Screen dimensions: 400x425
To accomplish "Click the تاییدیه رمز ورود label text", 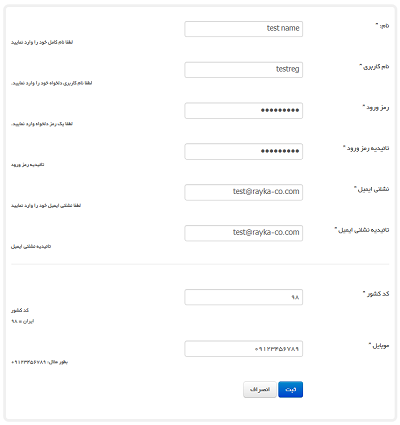I will point(366,148).
